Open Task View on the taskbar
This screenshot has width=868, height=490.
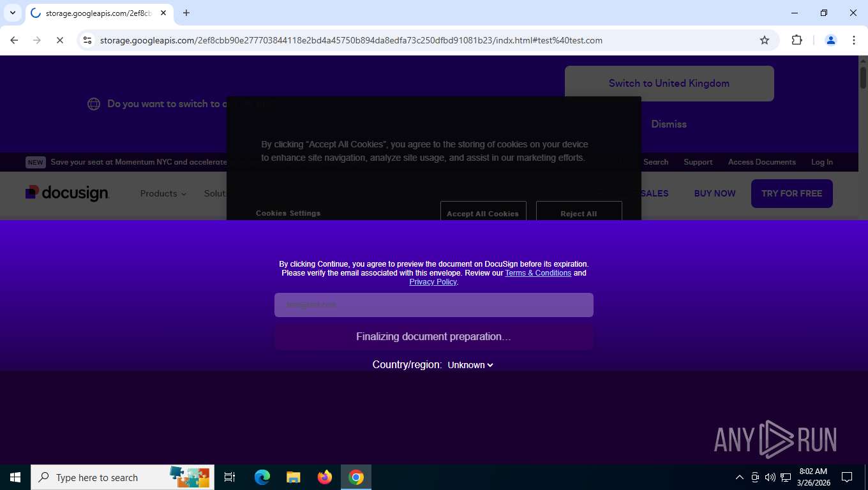pyautogui.click(x=230, y=477)
